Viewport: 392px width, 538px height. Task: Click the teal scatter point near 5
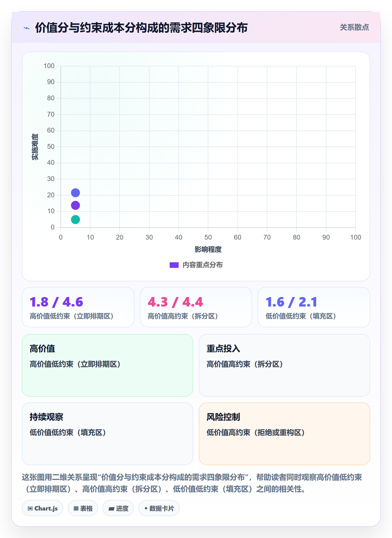tap(75, 219)
